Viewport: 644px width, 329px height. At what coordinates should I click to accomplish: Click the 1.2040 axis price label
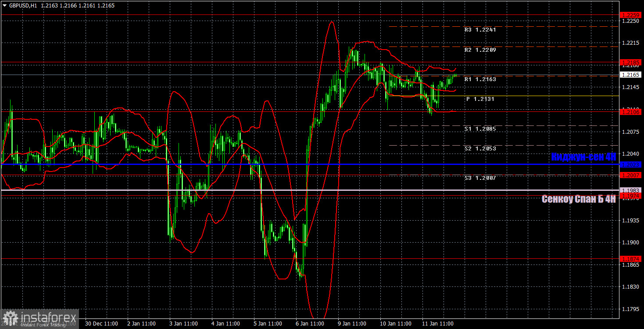coord(631,154)
